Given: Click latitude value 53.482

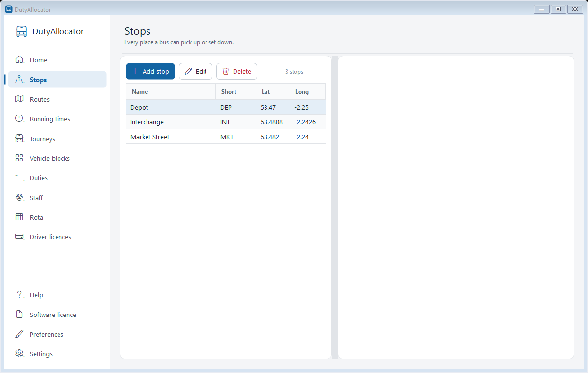Looking at the screenshot, I should coord(269,137).
